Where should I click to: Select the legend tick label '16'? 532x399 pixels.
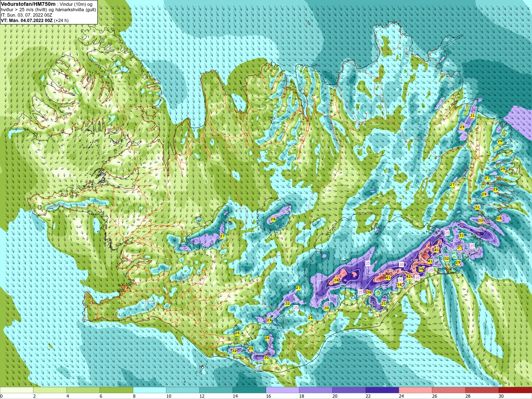click(269, 397)
